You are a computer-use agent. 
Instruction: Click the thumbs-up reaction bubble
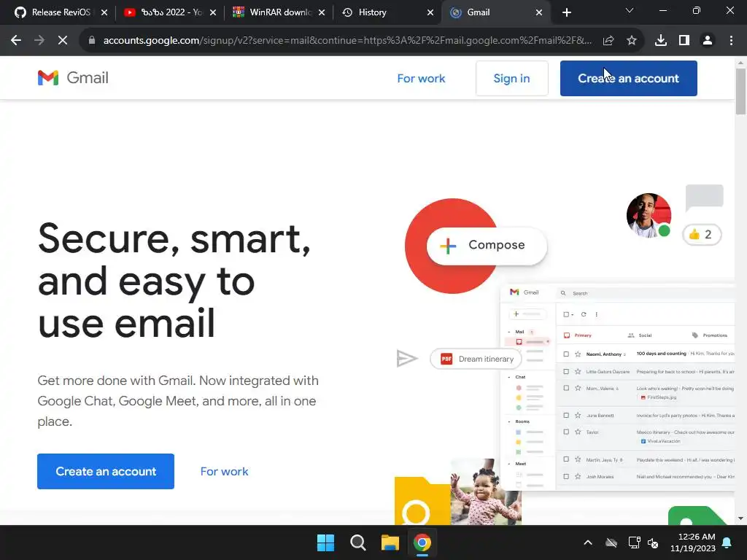(702, 234)
